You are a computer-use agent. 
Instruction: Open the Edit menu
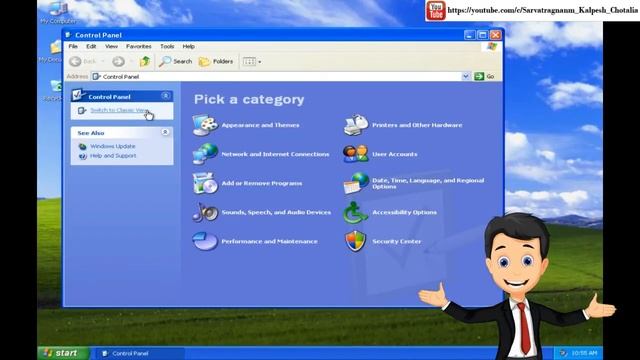91,47
